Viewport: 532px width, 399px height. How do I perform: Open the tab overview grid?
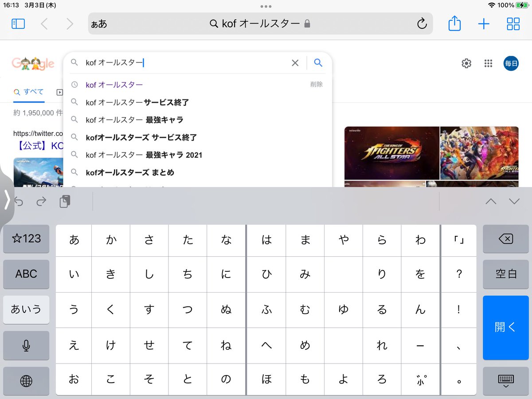tap(513, 24)
